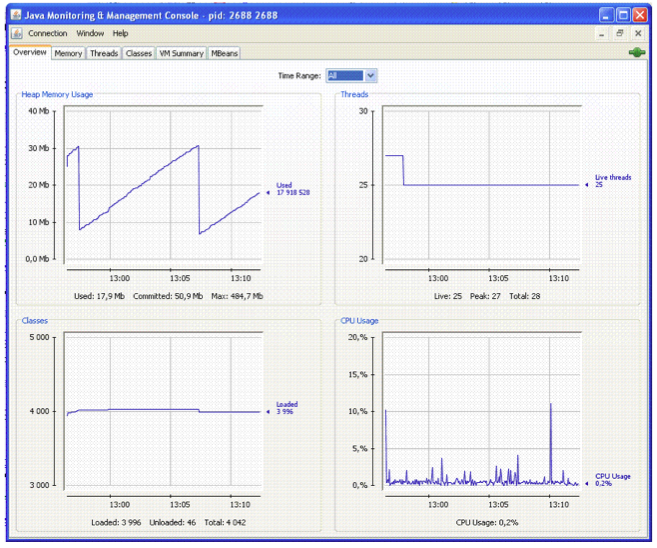Switch to the Threads tab

[x=104, y=54]
